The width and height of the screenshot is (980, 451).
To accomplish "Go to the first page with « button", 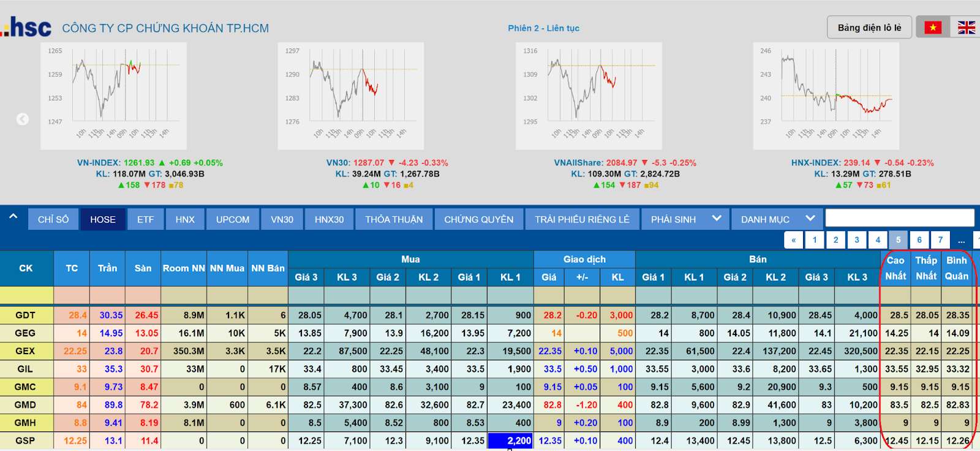I will (793, 240).
